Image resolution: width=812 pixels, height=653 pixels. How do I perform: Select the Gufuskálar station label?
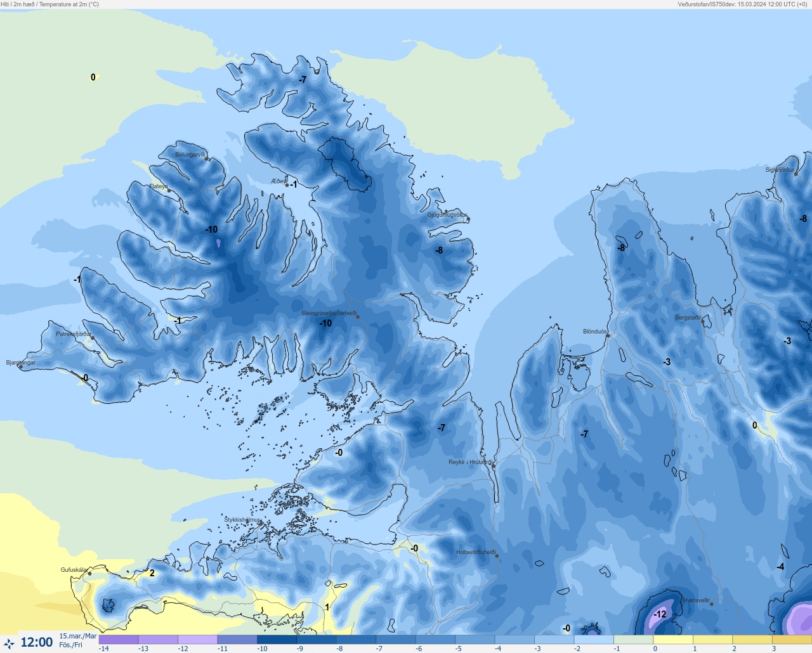74,570
